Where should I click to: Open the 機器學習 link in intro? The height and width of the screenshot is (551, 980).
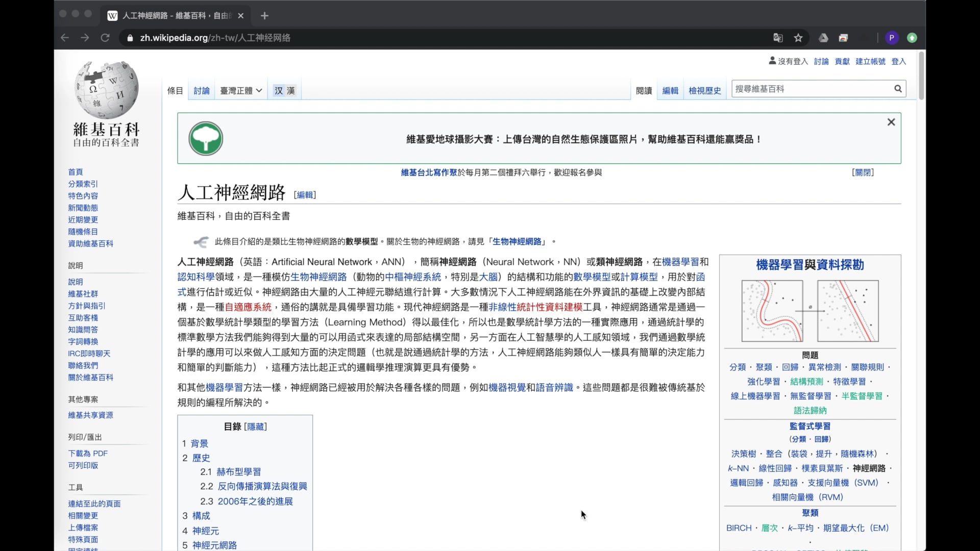(680, 262)
